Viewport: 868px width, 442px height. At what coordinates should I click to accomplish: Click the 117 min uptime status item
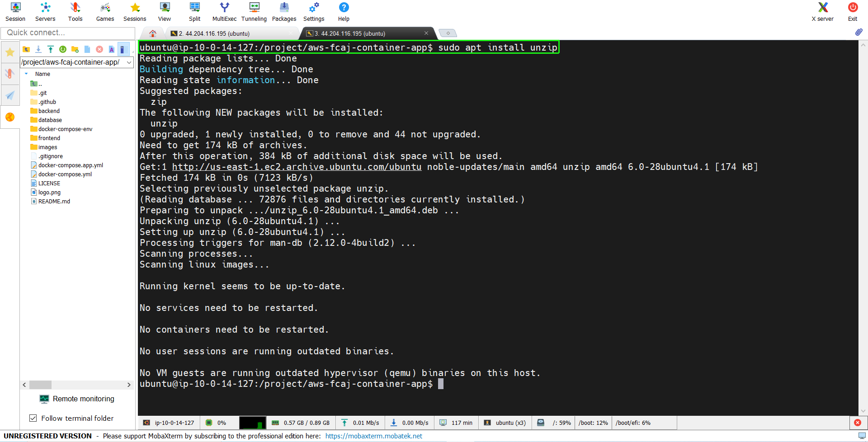click(x=456, y=423)
